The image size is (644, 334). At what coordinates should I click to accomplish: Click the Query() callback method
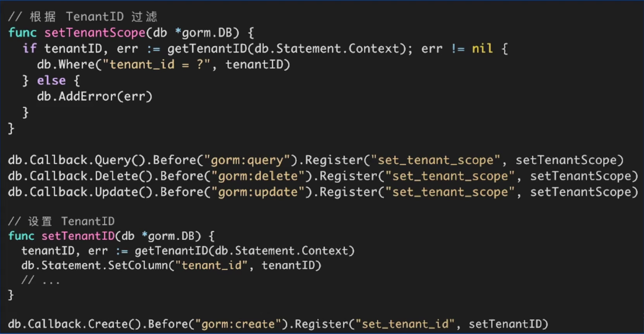coord(120,160)
